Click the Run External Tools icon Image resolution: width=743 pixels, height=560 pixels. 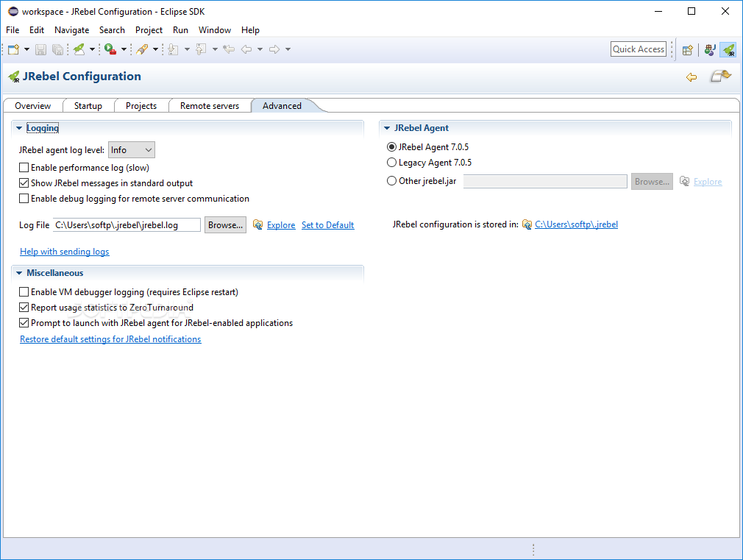[x=110, y=49]
